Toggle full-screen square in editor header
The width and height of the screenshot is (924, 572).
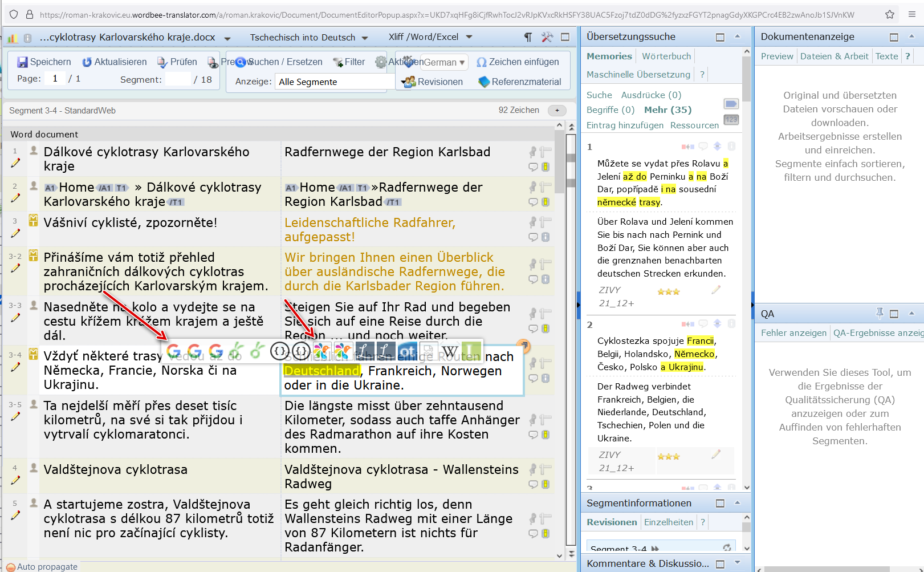tap(565, 38)
